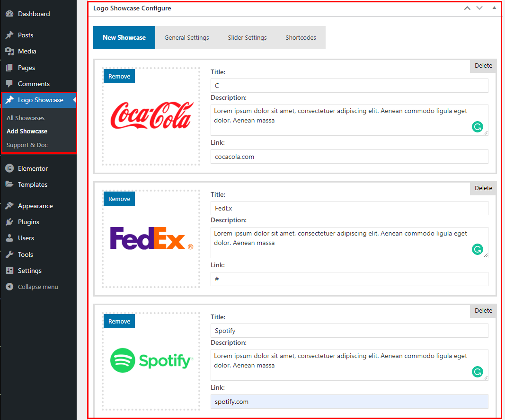Click the spotify.com link field

click(349, 402)
